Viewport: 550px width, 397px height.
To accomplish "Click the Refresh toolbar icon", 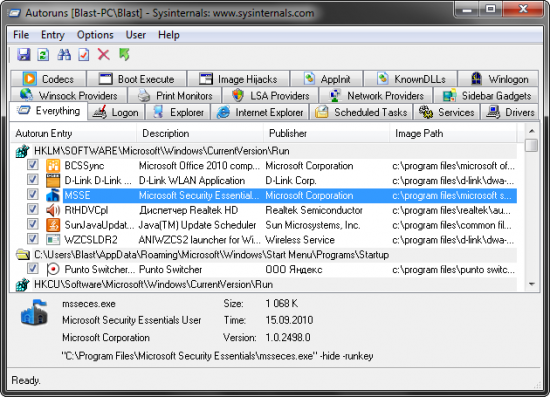I will (43, 54).
